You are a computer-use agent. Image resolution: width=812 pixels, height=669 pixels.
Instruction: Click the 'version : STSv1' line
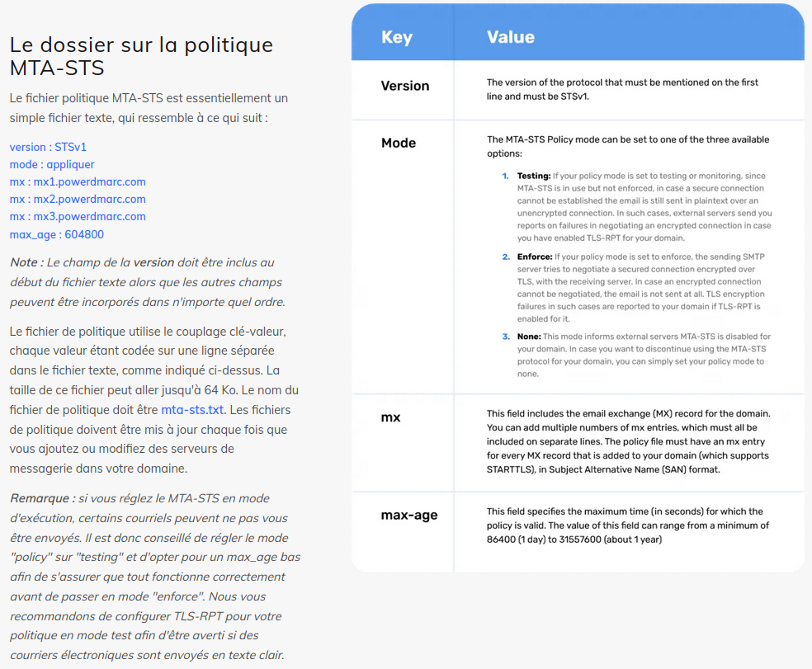(48, 147)
